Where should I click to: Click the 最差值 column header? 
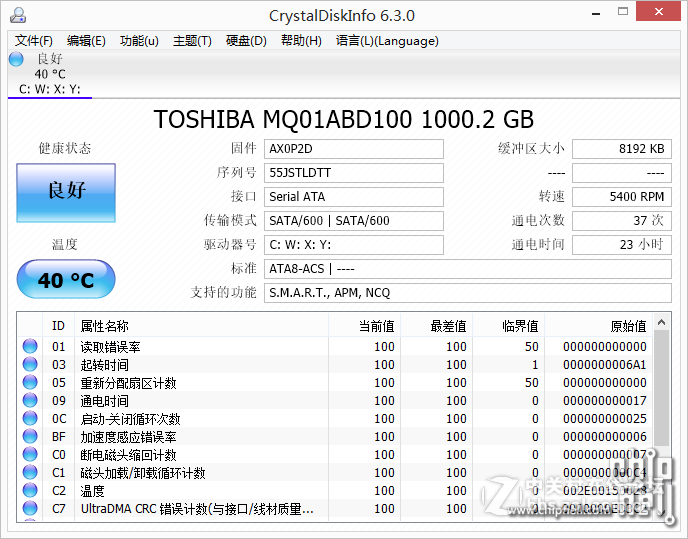(x=436, y=326)
